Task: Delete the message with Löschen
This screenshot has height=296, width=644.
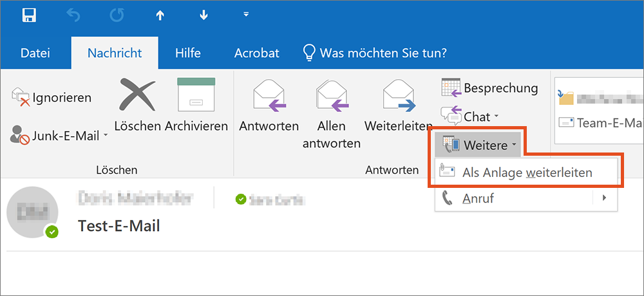Action: (x=137, y=107)
